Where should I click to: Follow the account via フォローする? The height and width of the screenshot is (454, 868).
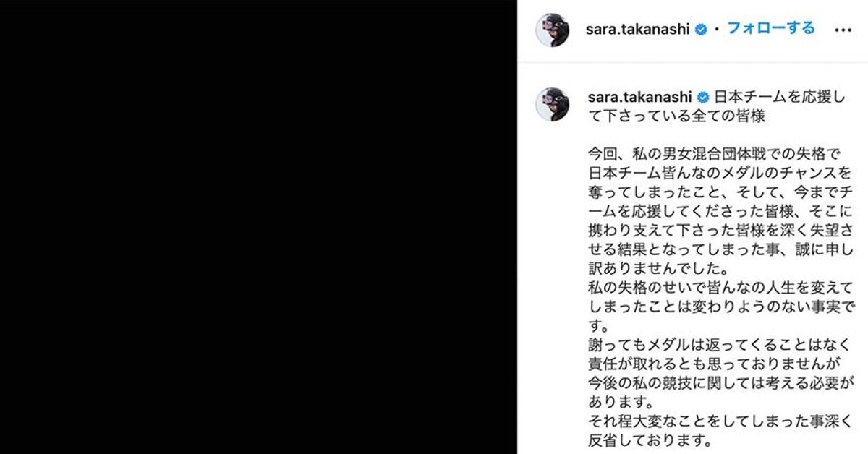point(770,29)
